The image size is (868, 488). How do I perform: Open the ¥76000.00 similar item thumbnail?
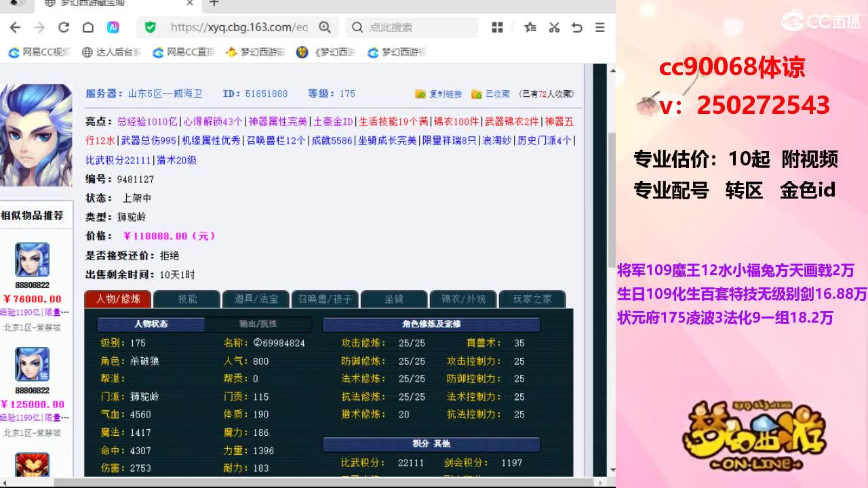(x=33, y=260)
